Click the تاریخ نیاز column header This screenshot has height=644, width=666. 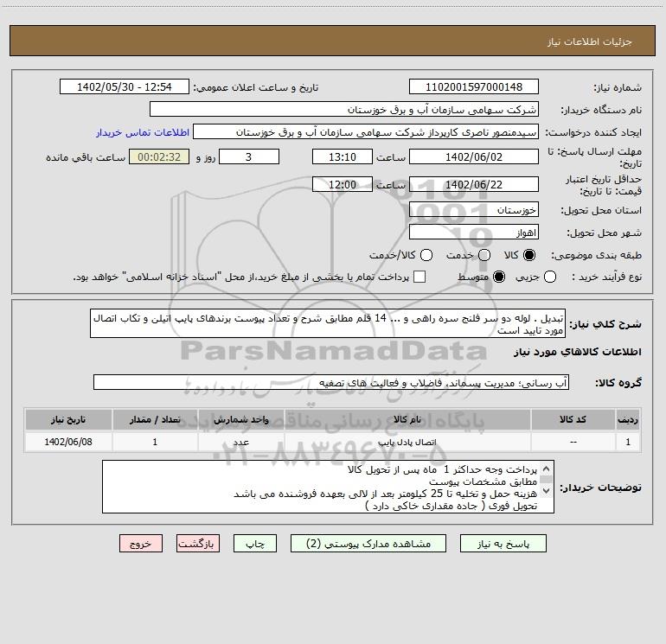68,419
